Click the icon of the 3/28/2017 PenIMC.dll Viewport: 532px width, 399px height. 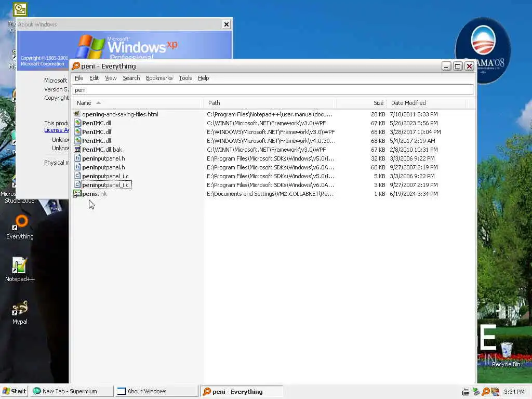(77, 131)
